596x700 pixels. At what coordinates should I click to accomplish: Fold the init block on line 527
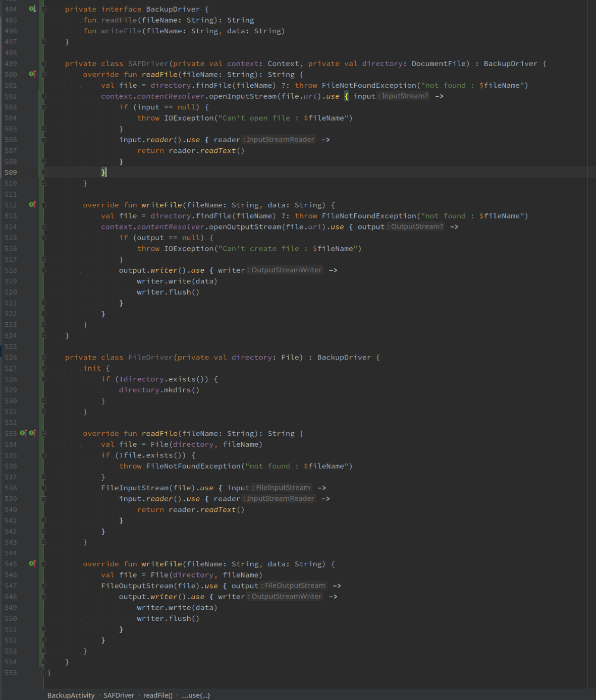[44, 368]
